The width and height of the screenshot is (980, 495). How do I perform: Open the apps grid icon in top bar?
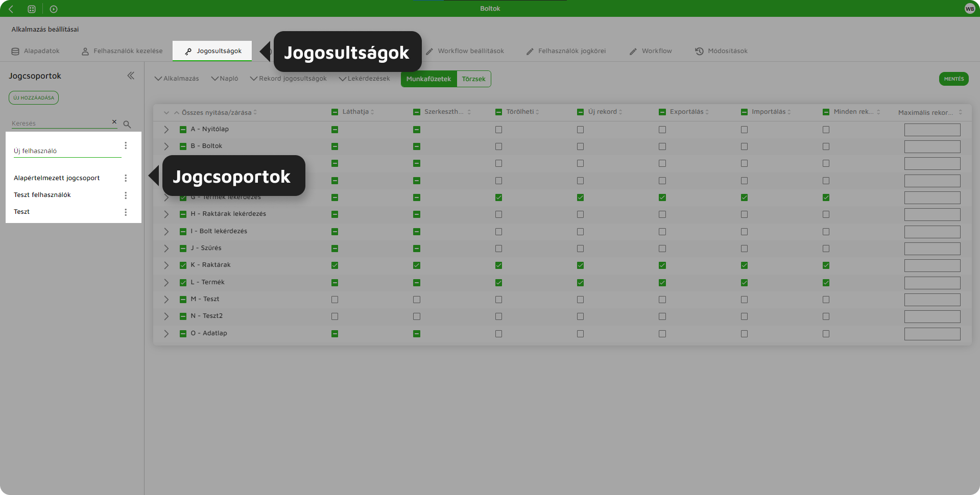(x=32, y=9)
